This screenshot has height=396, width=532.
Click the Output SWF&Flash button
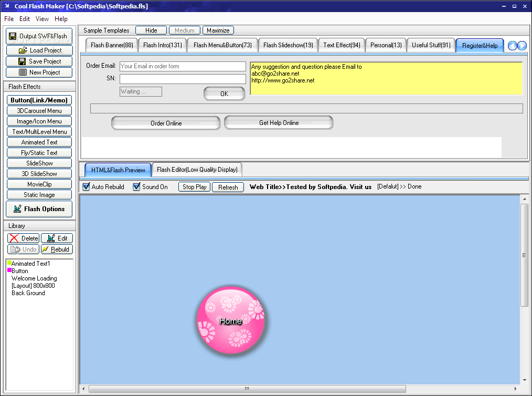(x=39, y=36)
